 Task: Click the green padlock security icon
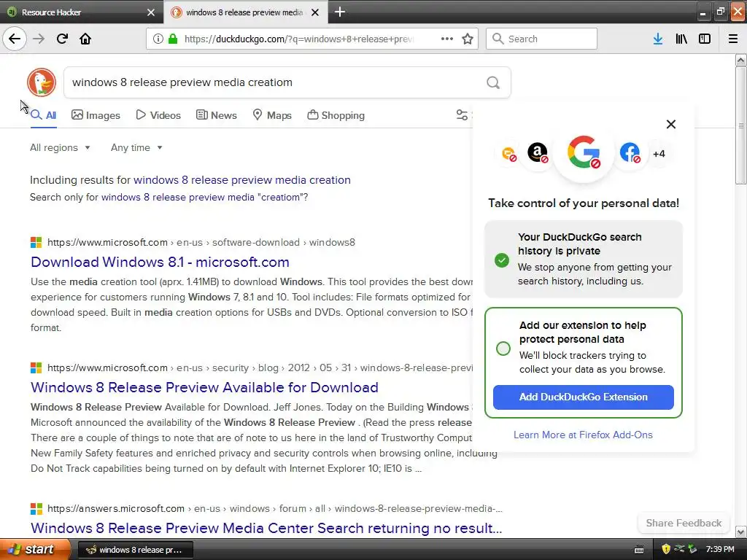coord(173,39)
